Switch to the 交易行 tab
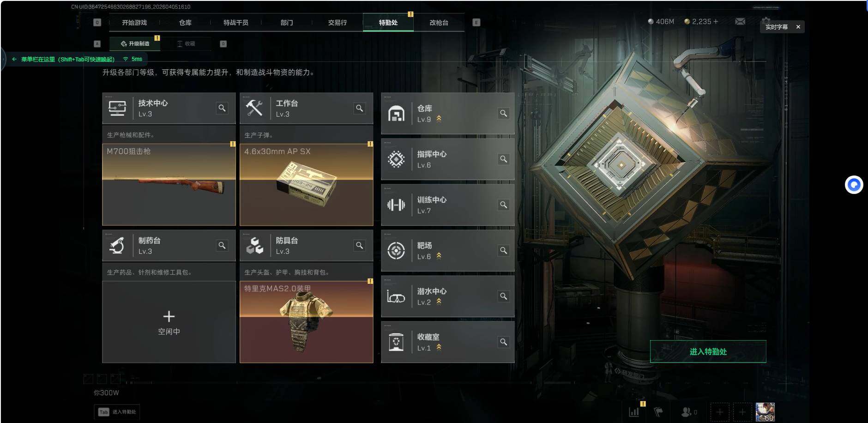868x423 pixels. click(338, 23)
